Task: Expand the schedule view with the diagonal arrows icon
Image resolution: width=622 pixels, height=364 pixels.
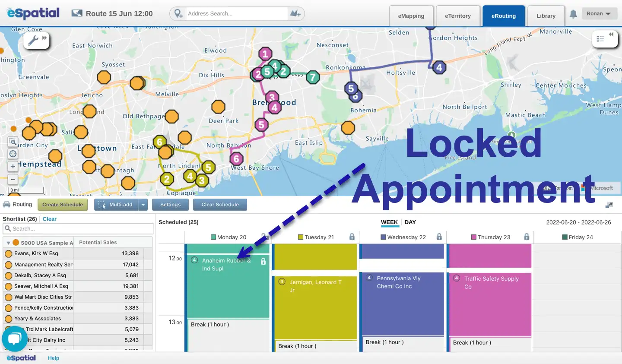Action: click(x=609, y=206)
